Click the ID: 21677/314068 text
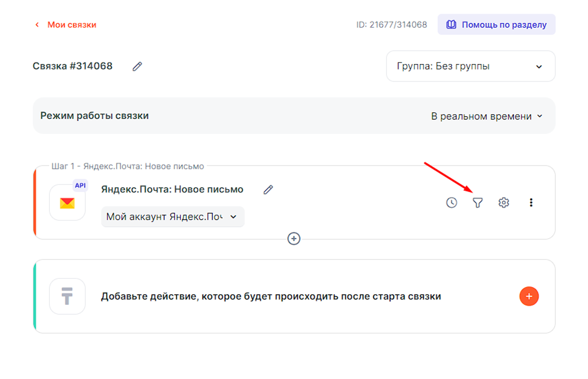 [x=391, y=25]
